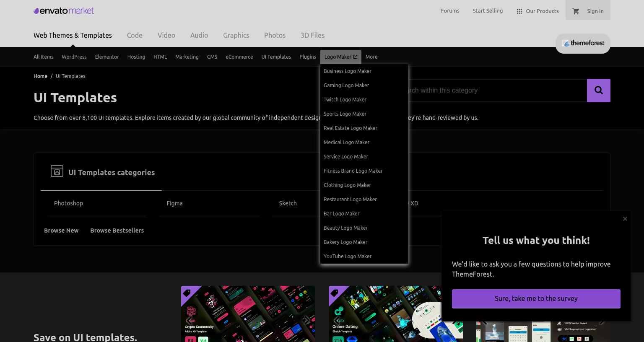
Task: Open eCommerce menu item
Action: [x=239, y=57]
